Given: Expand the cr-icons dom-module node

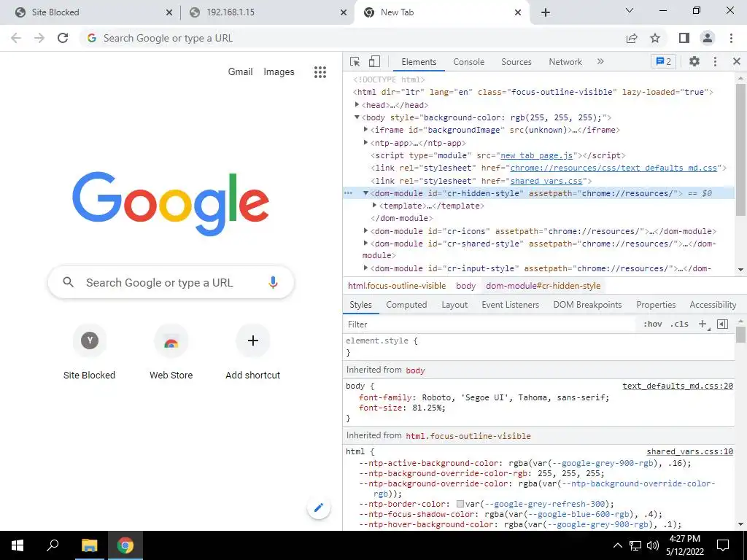Looking at the screenshot, I should point(366,231).
